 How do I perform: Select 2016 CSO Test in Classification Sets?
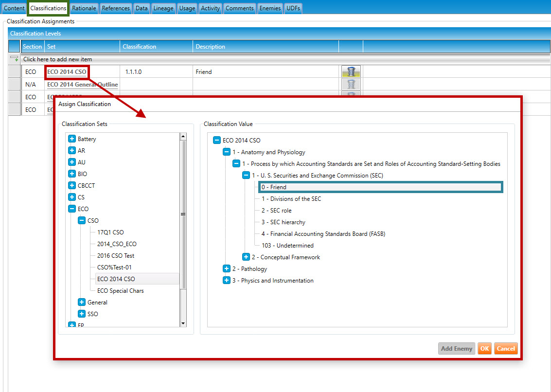point(116,255)
